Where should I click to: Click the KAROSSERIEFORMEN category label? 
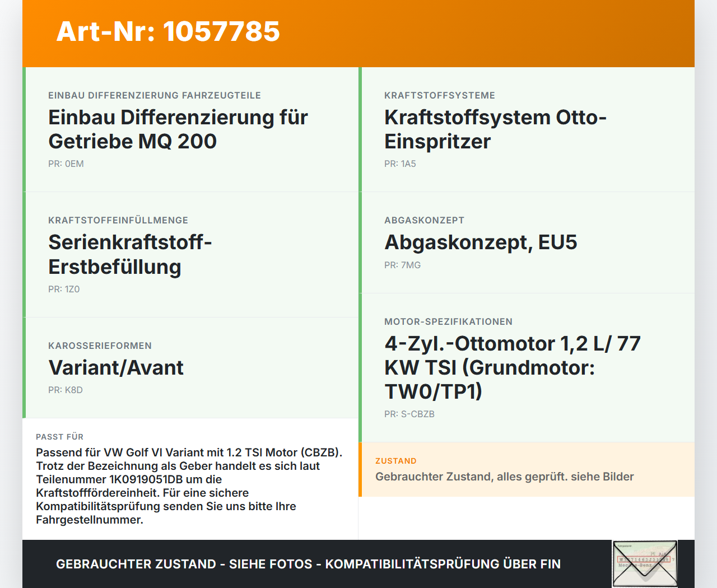(x=100, y=346)
